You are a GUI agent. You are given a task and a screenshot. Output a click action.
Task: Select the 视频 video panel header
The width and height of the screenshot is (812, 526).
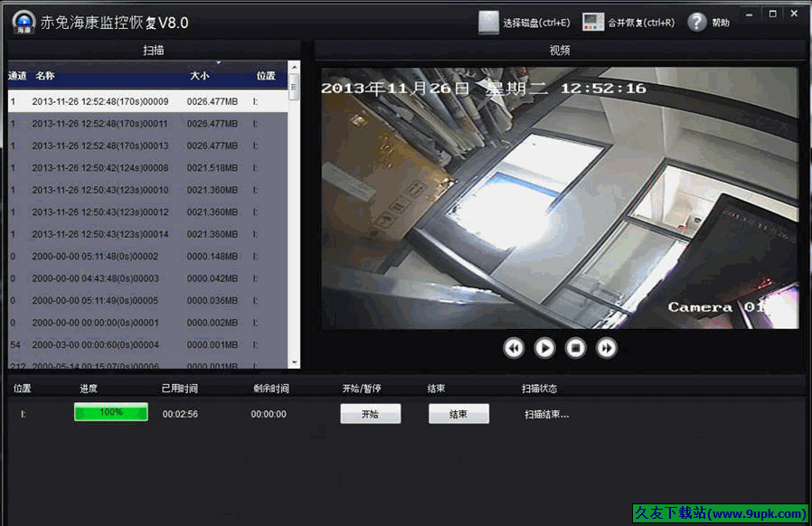(x=560, y=51)
